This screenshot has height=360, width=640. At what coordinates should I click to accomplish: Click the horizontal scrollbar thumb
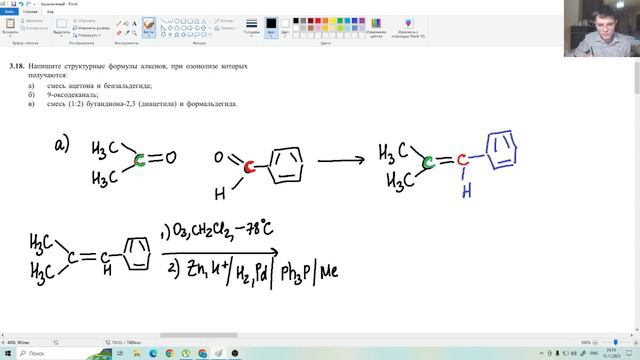pos(198,335)
